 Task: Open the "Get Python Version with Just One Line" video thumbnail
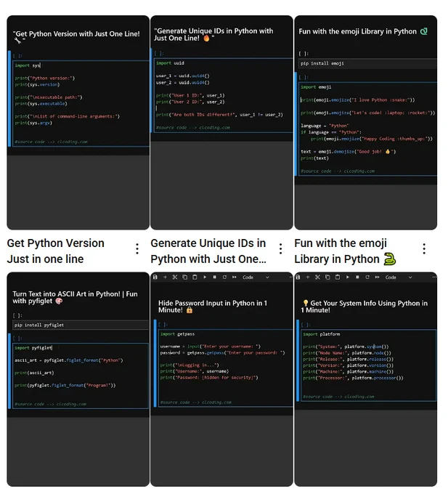click(x=78, y=123)
